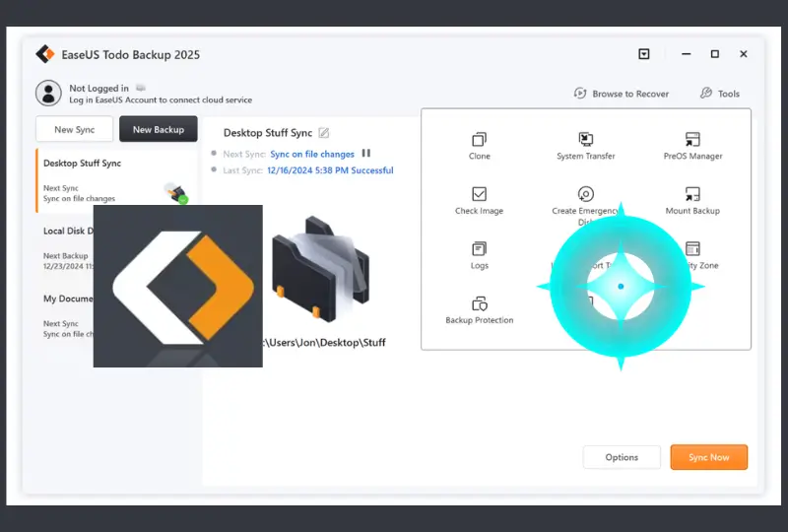Image resolution: width=788 pixels, height=532 pixels.
Task: Click Browse to Recover
Action: 622,94
